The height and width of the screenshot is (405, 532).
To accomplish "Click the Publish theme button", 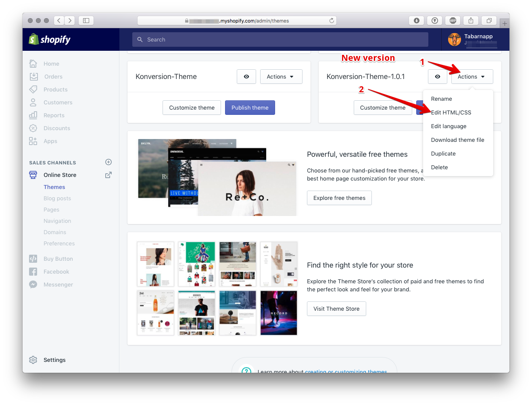I will pos(250,108).
